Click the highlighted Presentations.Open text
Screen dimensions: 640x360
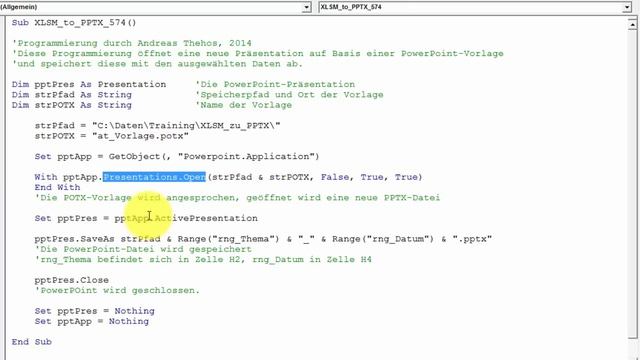[x=154, y=177]
